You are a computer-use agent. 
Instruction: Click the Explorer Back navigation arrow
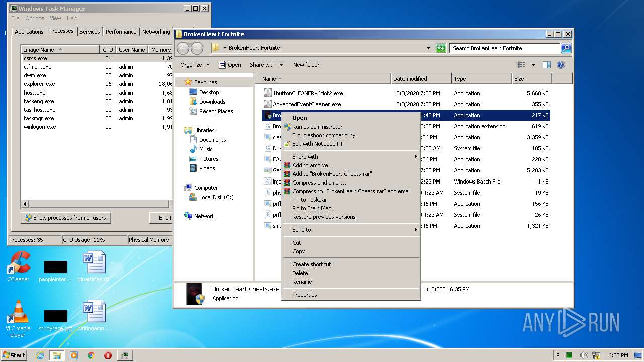pos(183,48)
